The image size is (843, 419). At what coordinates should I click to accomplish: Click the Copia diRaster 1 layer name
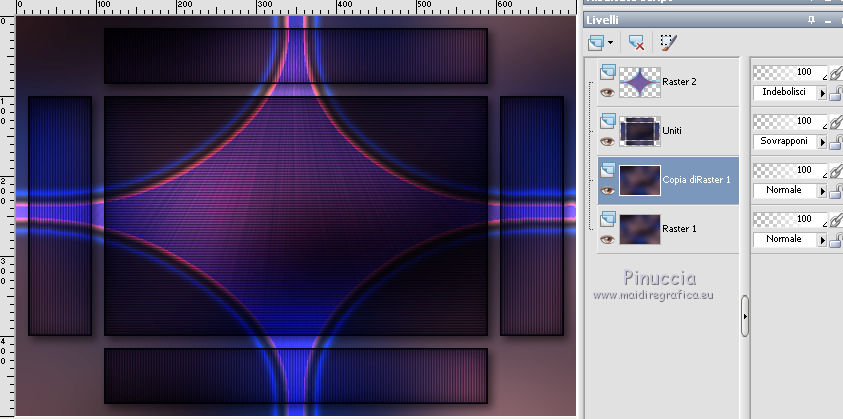[696, 180]
